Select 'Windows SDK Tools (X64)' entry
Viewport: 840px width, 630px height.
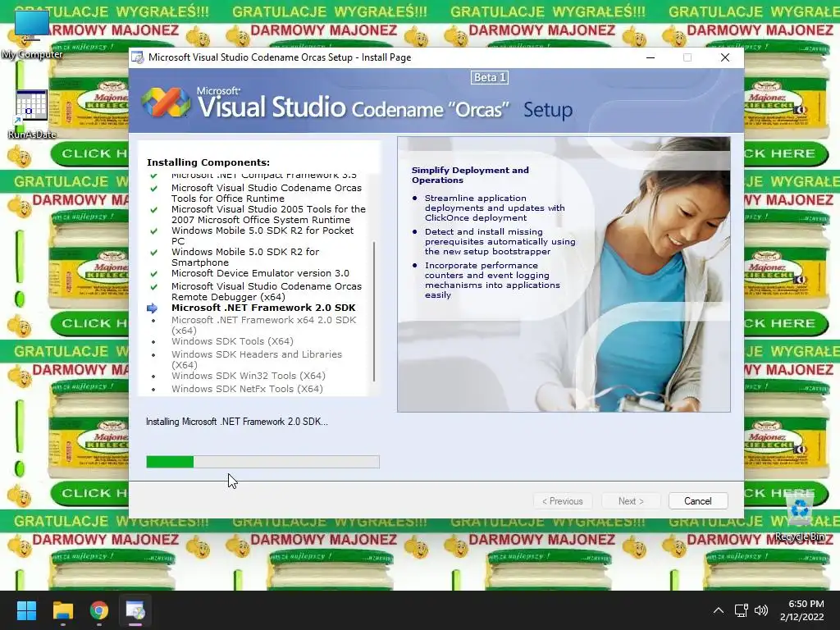[232, 341]
